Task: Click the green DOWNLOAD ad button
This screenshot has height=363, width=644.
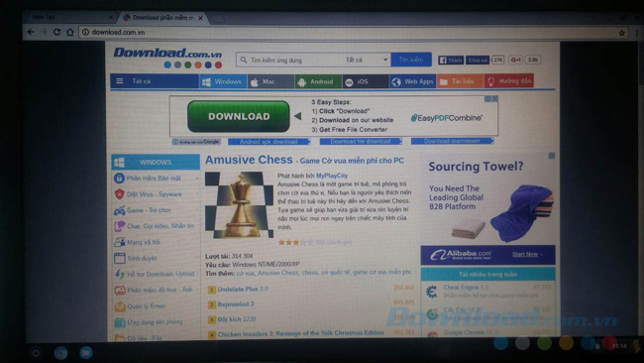Action: (239, 116)
